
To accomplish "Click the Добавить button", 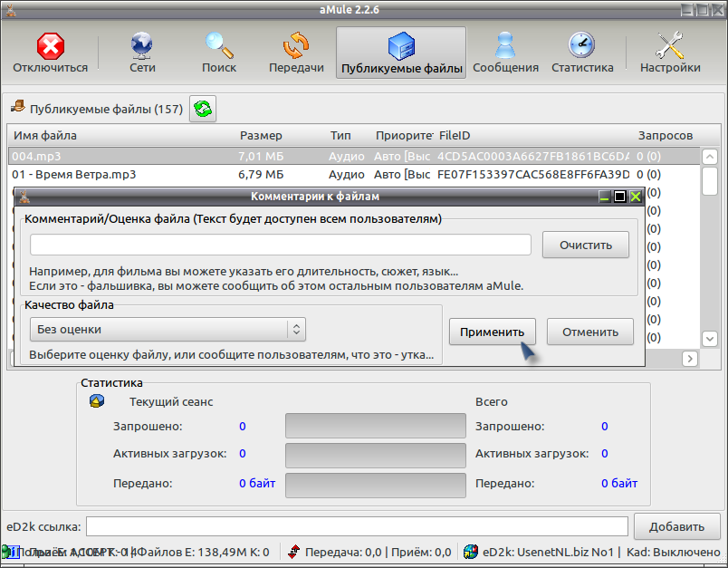I will pyautogui.click(x=676, y=526).
